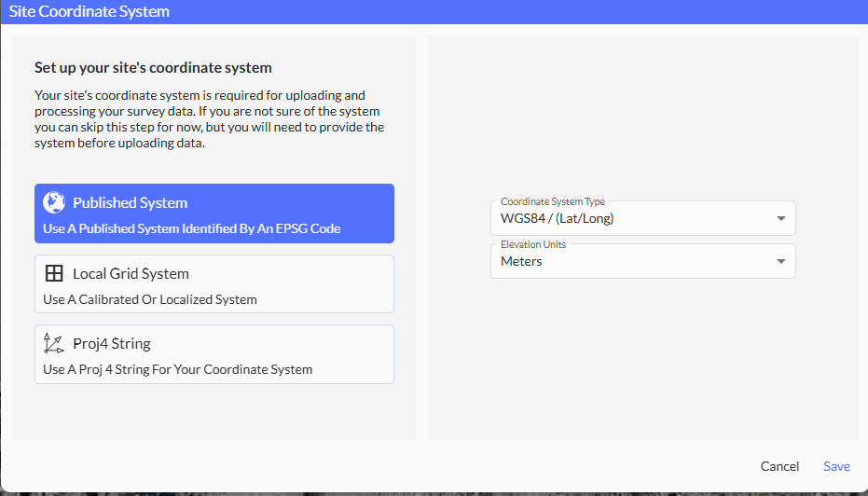The width and height of the screenshot is (868, 496).
Task: Click "Use A Proj 4 String" description
Action: point(177,369)
